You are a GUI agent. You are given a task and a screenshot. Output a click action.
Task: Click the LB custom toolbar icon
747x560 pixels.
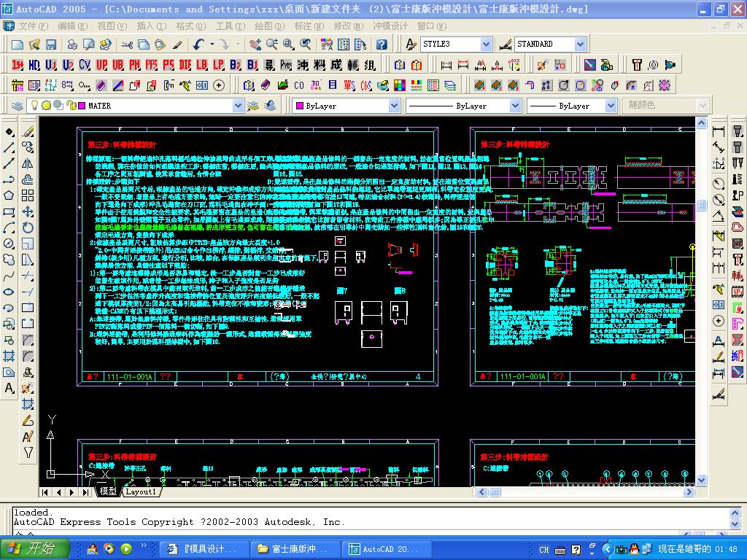point(201,65)
